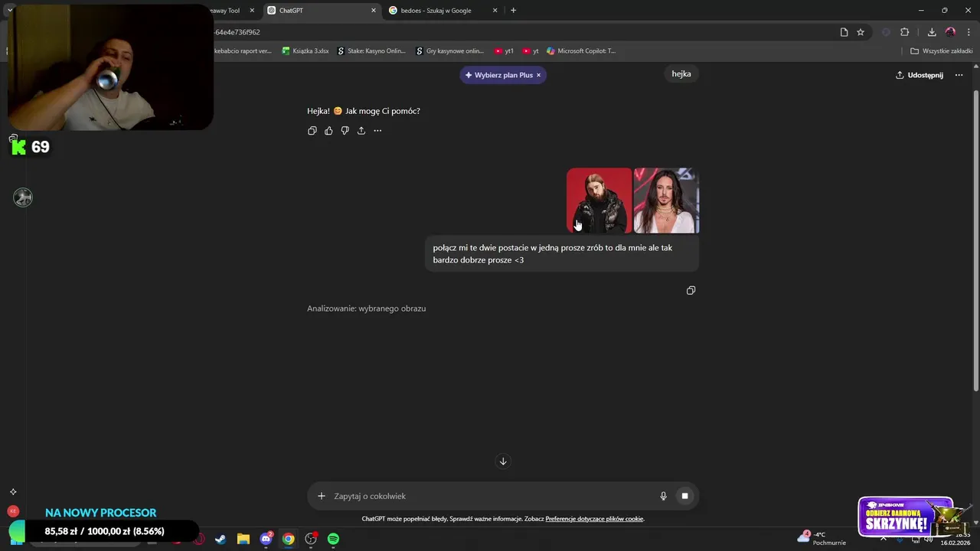This screenshot has width=980, height=551.
Task: Open the red-background bearded man image
Action: [x=599, y=201]
